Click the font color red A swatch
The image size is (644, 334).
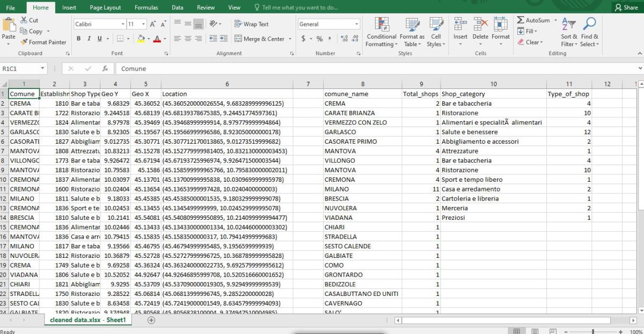pos(157,39)
